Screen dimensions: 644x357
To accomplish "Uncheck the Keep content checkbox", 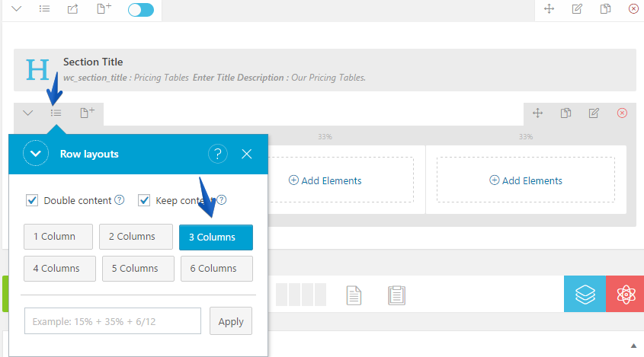I will click(144, 200).
